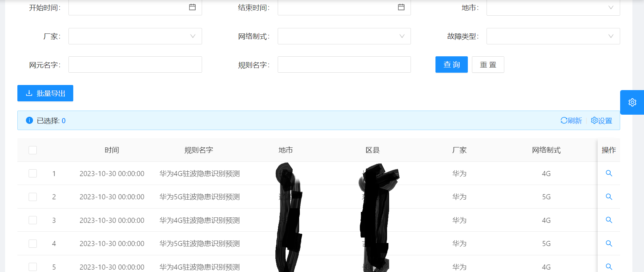Click the 厂家 column header
This screenshot has height=272, width=644.
click(459, 150)
